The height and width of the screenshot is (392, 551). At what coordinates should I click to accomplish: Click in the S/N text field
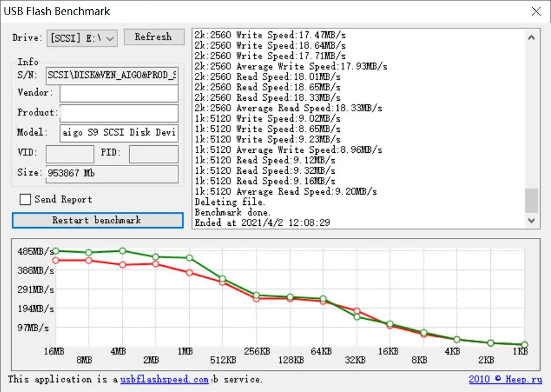pyautogui.click(x=112, y=75)
